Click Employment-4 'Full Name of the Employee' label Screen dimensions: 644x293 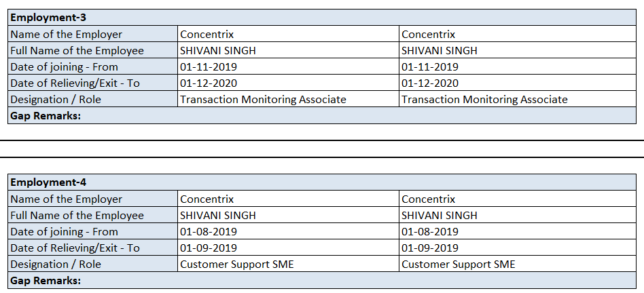pyautogui.click(x=77, y=216)
